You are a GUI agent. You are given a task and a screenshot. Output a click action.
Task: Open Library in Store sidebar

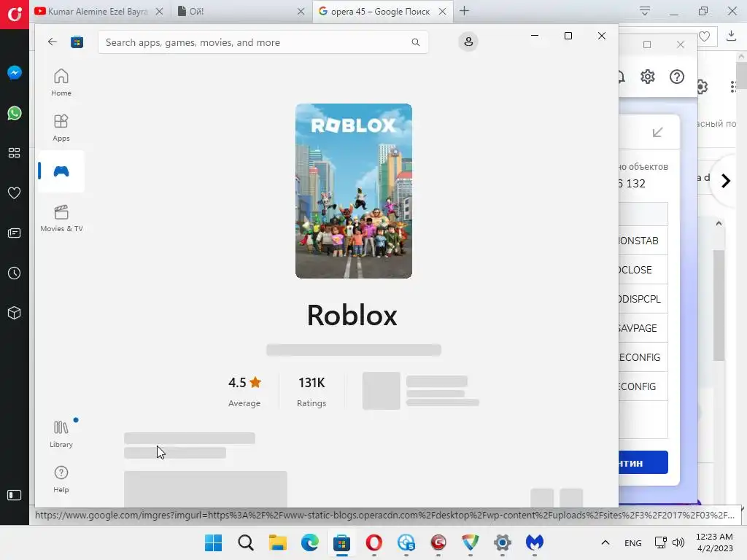point(61,434)
